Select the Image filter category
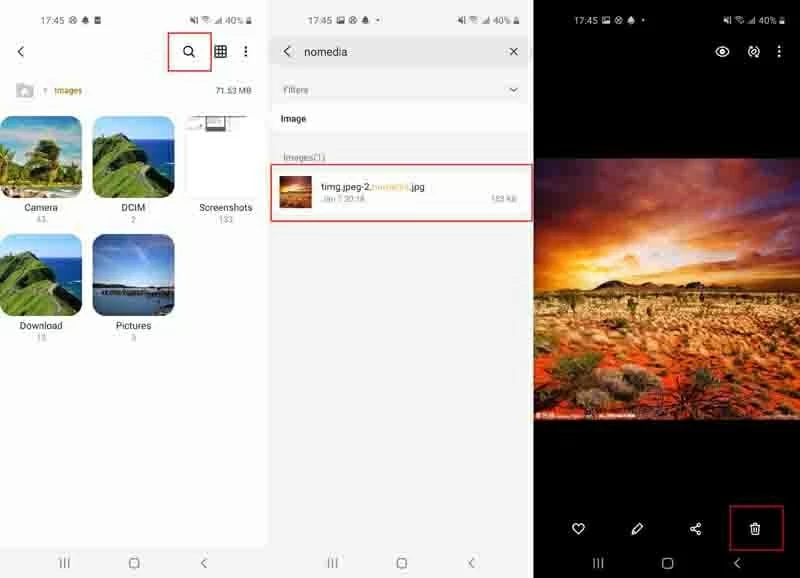 coord(293,119)
